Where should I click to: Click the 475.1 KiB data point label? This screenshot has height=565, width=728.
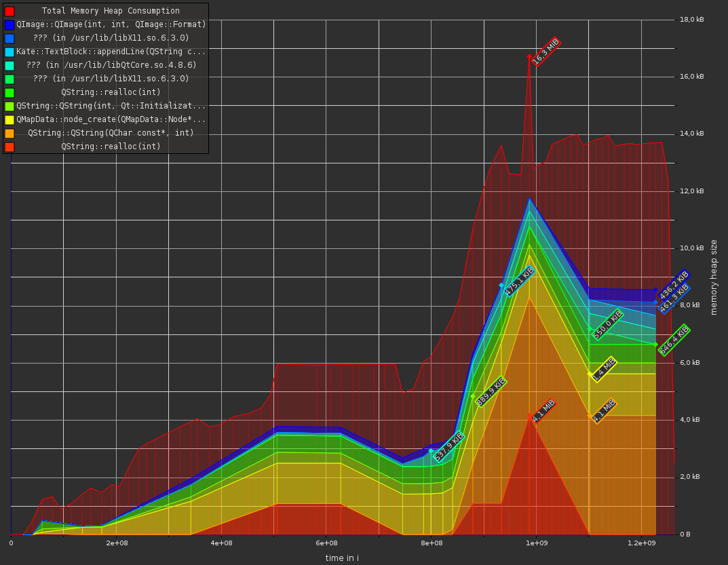(519, 281)
